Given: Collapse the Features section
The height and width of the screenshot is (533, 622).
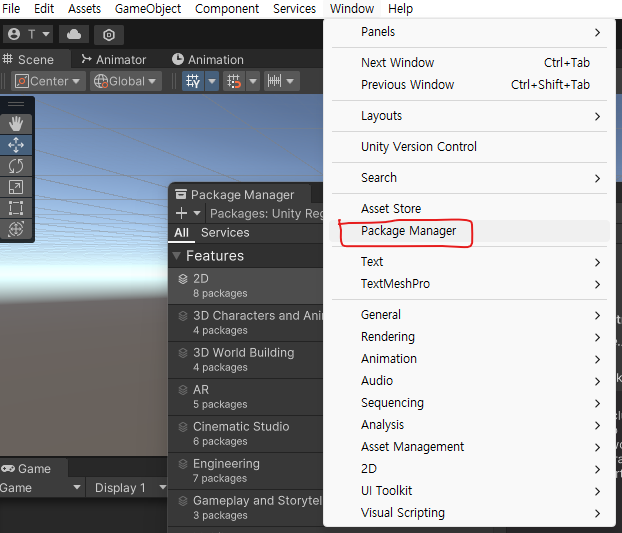Looking at the screenshot, I should [x=177, y=256].
